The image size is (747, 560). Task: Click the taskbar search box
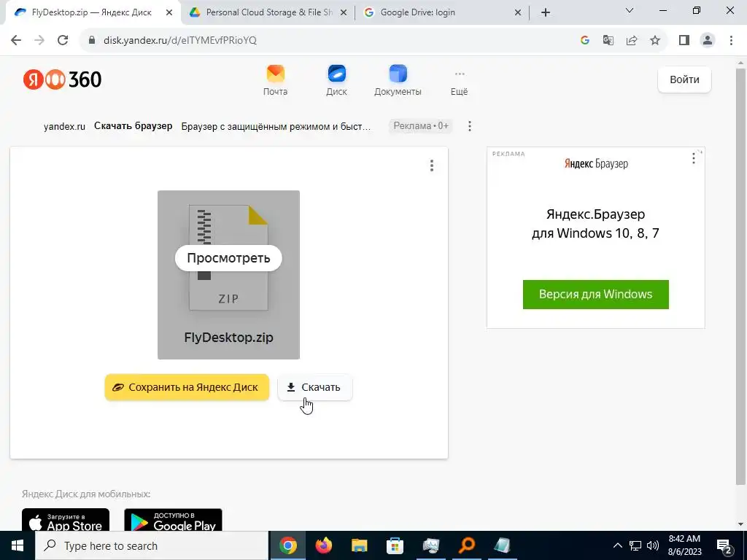click(x=152, y=545)
